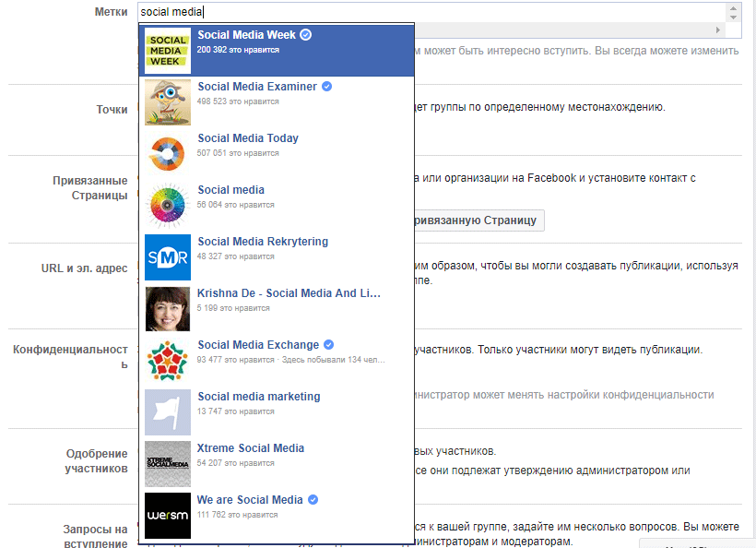Screen dimensions: 756x548
Task: Select the Social Media Week suggestion
Action: click(277, 51)
